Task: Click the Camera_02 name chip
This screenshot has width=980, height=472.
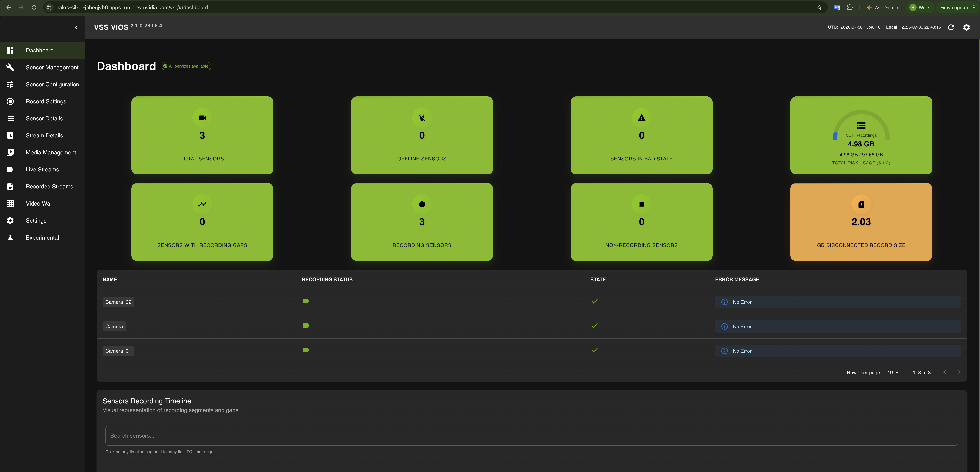Action: (x=118, y=302)
